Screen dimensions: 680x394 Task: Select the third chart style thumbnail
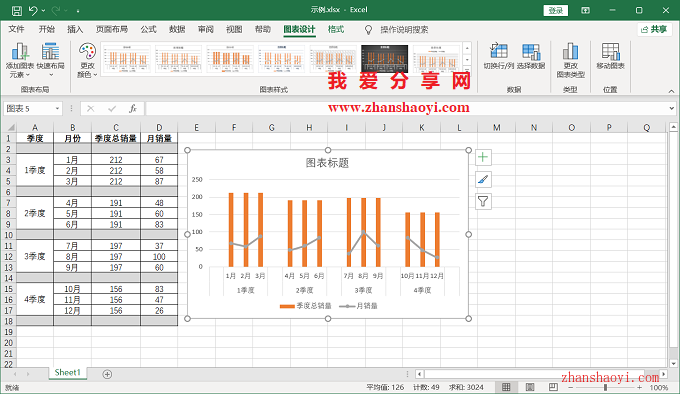(x=230, y=59)
